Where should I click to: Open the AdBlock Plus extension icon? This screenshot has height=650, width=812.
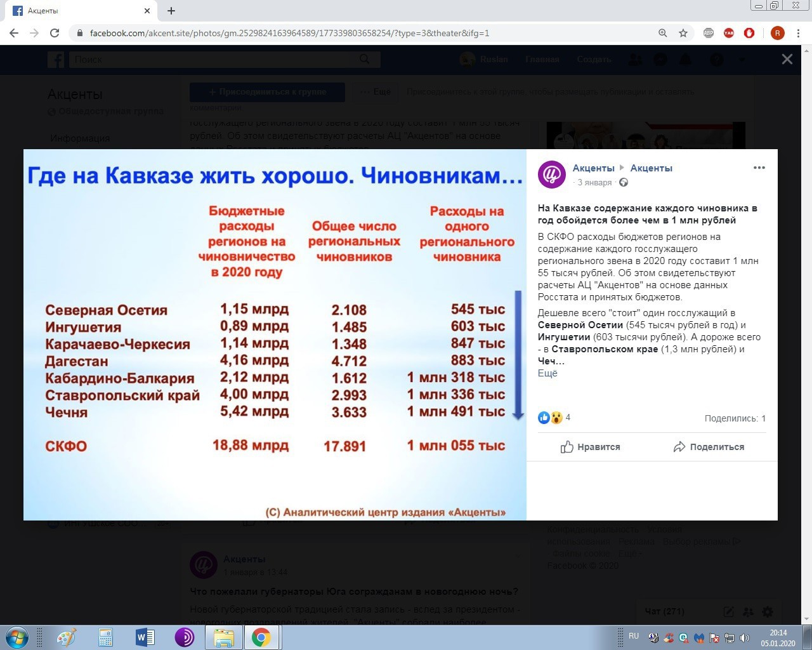(x=709, y=33)
